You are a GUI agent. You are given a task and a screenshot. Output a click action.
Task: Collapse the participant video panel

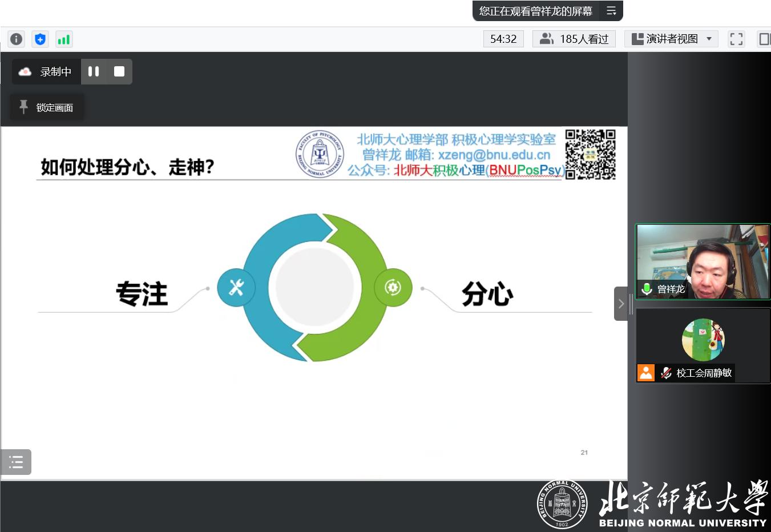point(621,304)
